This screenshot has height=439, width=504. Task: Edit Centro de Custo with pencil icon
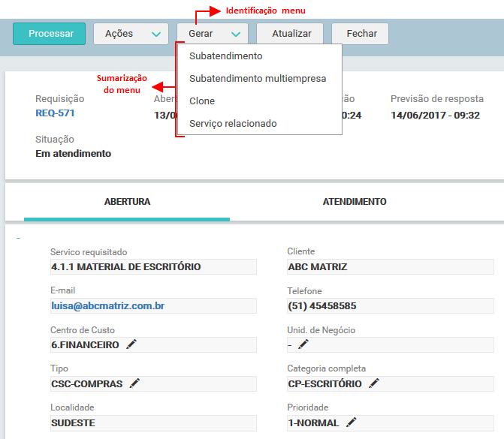pyautogui.click(x=131, y=344)
